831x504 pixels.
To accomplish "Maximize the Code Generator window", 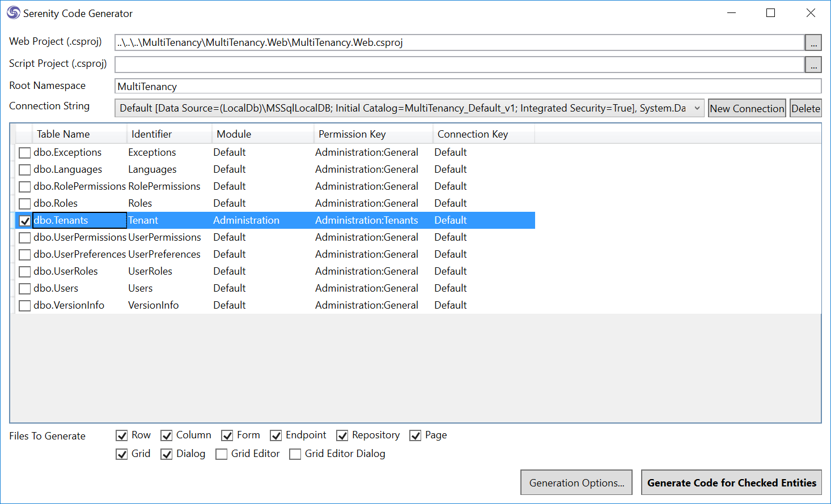I will [770, 13].
